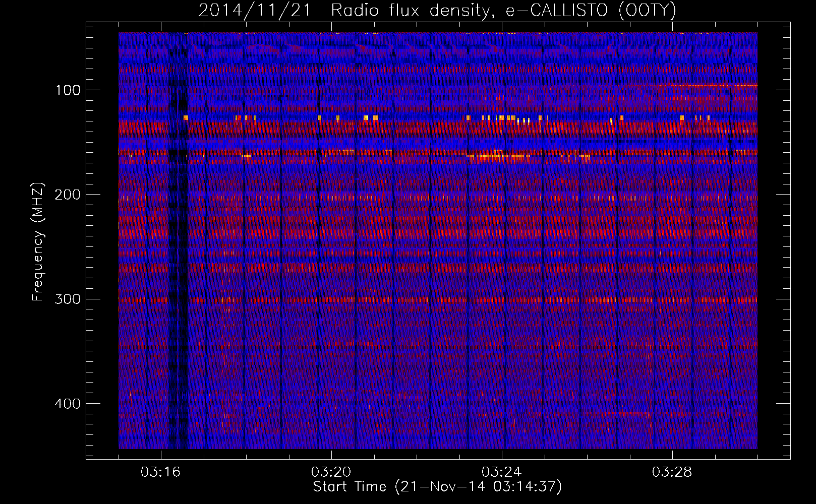Click the '200' frequency tick label
The width and height of the screenshot is (816, 504).
click(x=68, y=195)
